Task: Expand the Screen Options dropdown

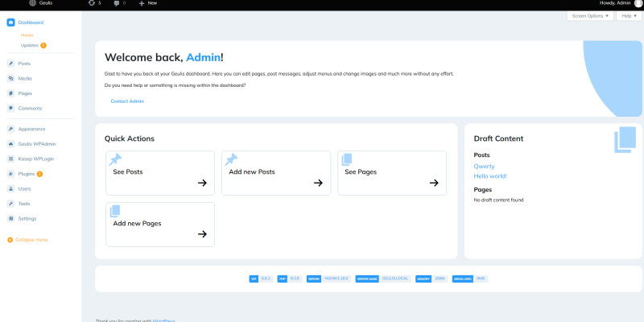Action: (590, 15)
